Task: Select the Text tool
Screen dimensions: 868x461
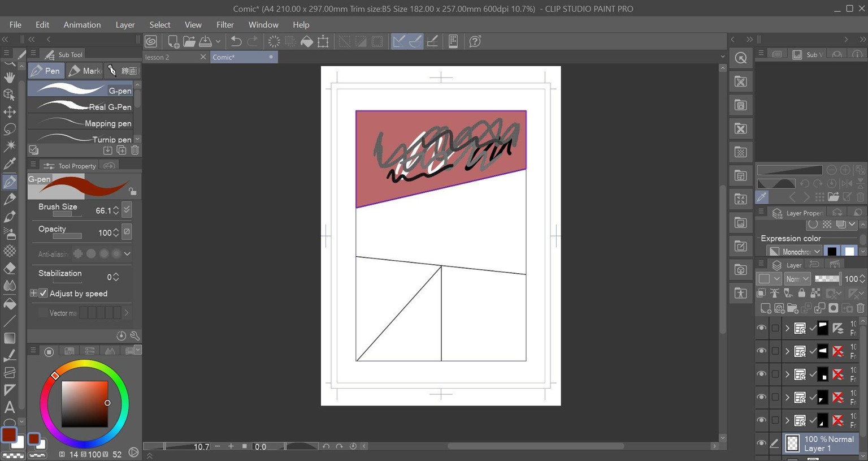Action: (x=10, y=407)
